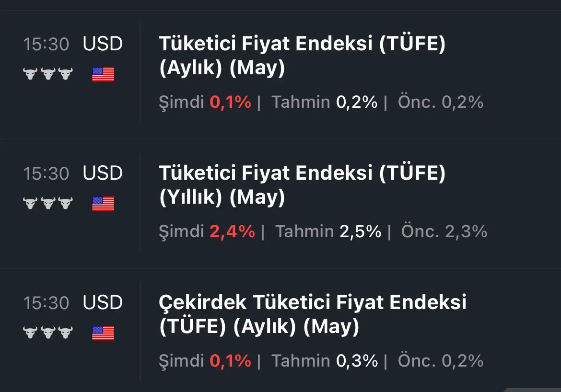Tap the Tahmin 0,2% forecast value
The width and height of the screenshot is (561, 392).
(357, 102)
